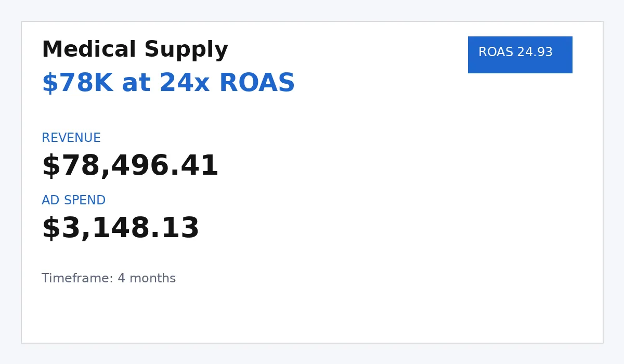Click "$78K" in the blue headline
Image resolution: width=624 pixels, height=364 pixels.
coord(77,84)
